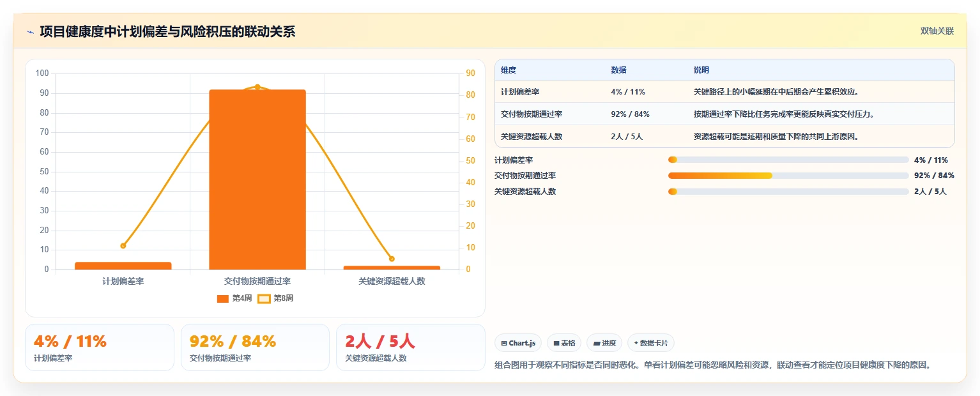The width and height of the screenshot is (980, 396).
Task: Click description 资源超载可能是延期和质量下降的共同上游原因
Action: [x=777, y=137]
